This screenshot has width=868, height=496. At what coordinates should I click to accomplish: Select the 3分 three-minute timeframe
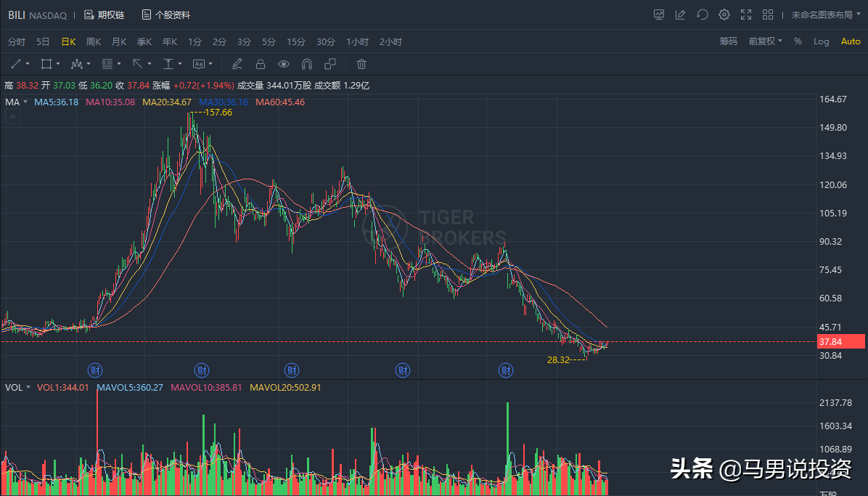click(244, 42)
